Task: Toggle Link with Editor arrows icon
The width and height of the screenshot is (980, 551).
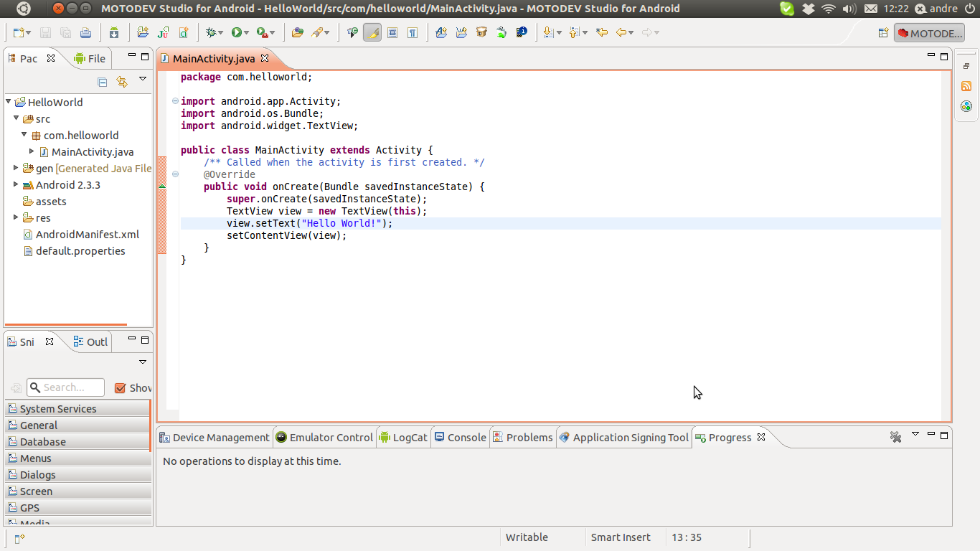Action: [x=122, y=82]
